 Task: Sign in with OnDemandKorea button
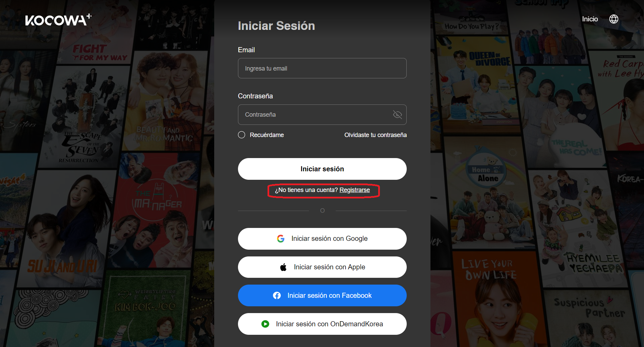[x=322, y=324]
